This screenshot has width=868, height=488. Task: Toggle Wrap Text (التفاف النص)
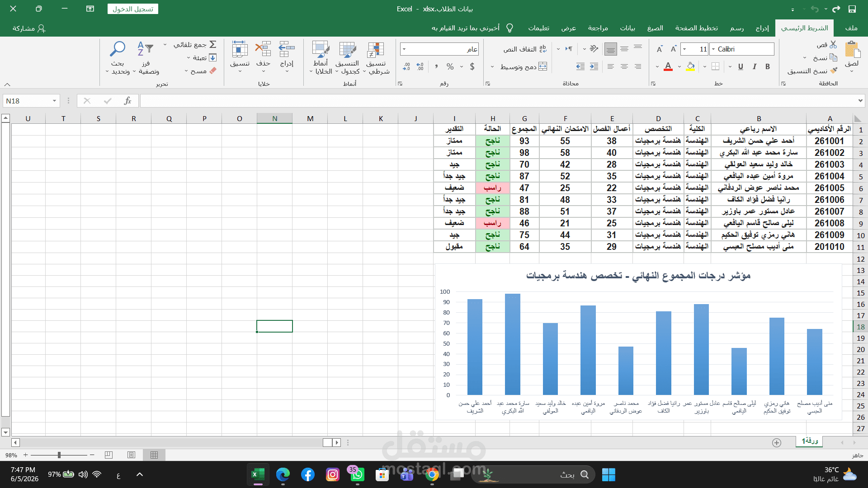click(525, 49)
